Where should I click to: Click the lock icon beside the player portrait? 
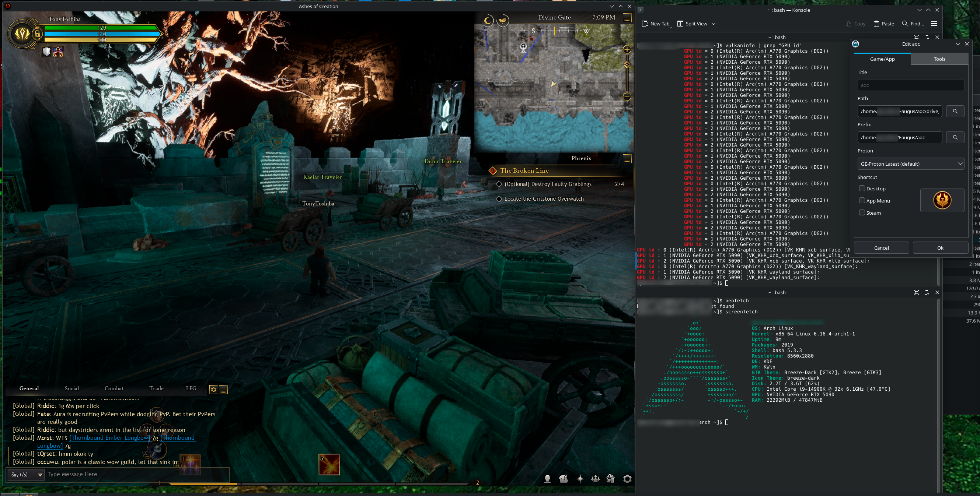pos(37,34)
